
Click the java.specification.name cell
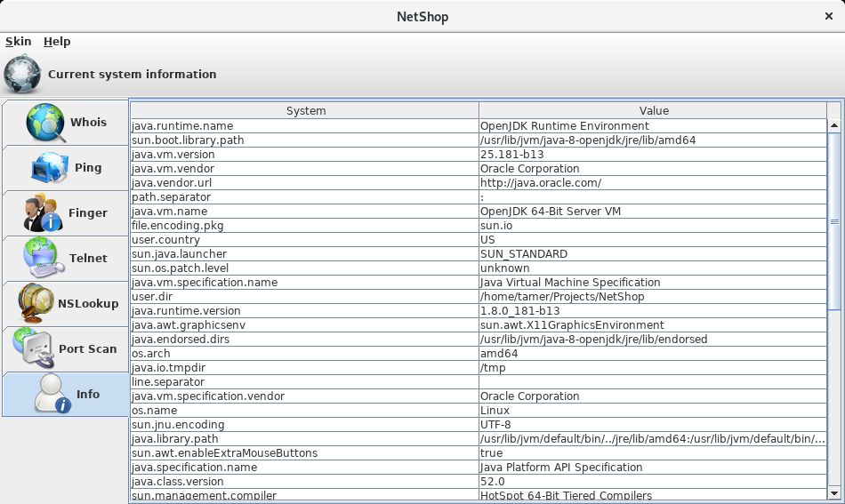tap(304, 467)
